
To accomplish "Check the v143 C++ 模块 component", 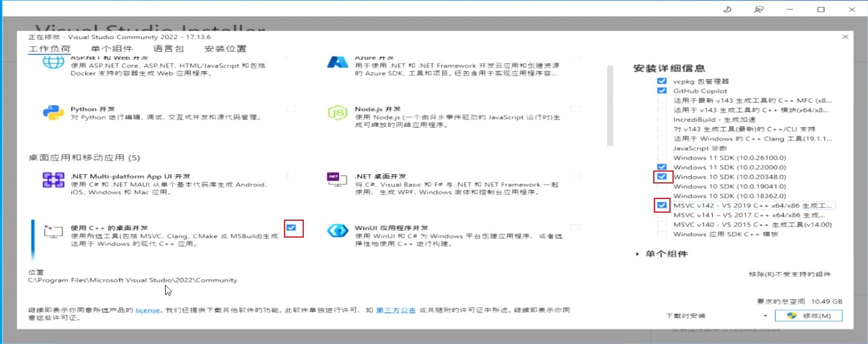I will (x=661, y=110).
